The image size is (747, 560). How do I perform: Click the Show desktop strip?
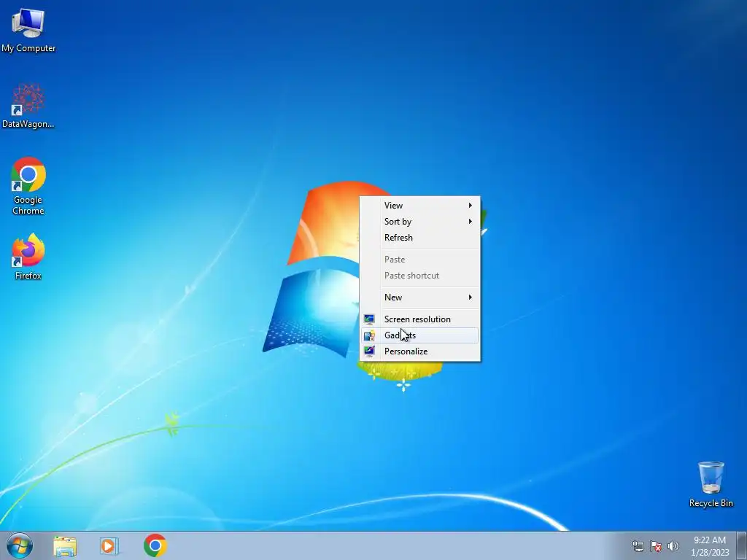coord(742,545)
